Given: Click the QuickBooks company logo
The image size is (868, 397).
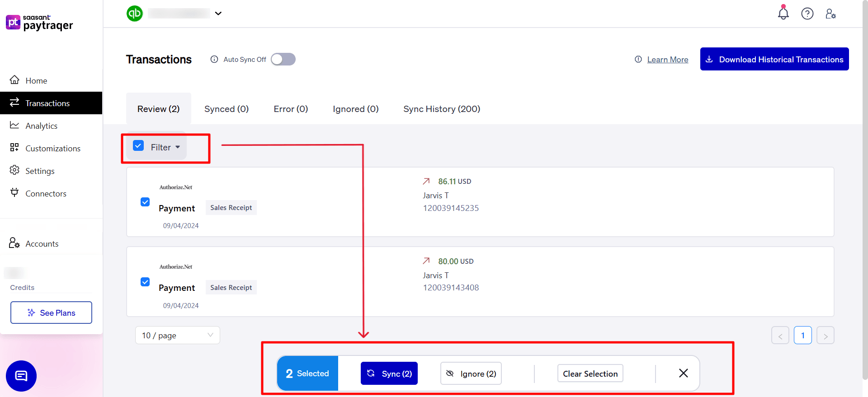Looking at the screenshot, I should coord(135,14).
